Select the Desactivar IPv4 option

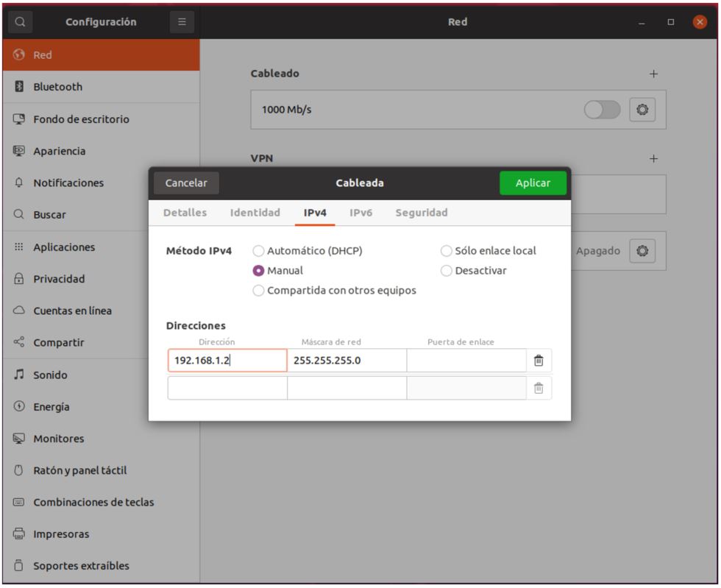pos(474,271)
